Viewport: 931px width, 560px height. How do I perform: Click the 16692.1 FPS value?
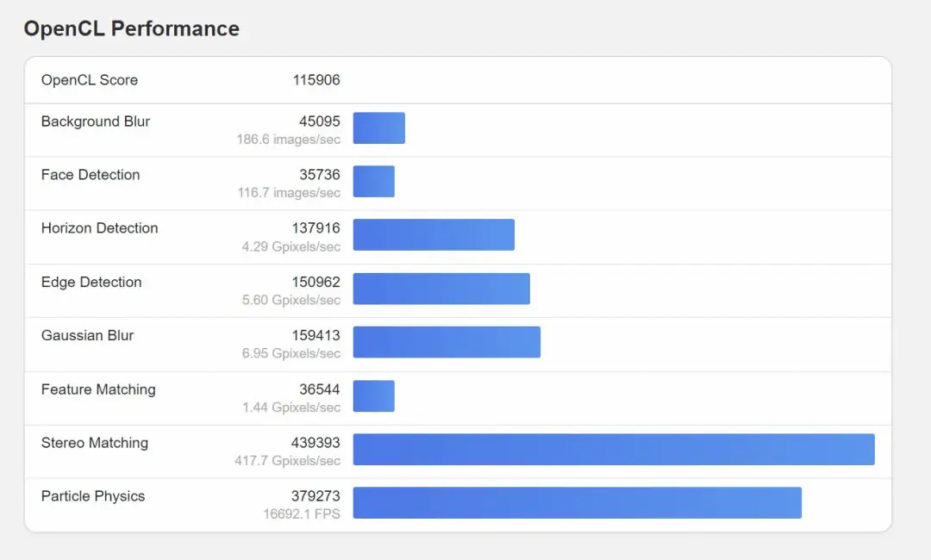click(x=302, y=514)
